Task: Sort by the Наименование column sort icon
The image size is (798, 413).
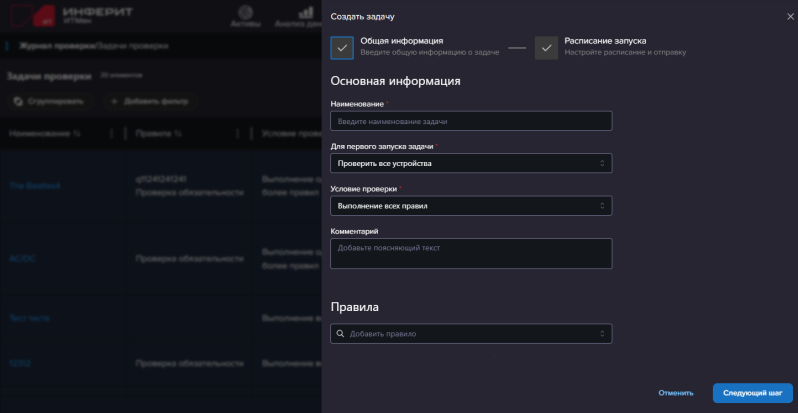Action: coord(76,133)
